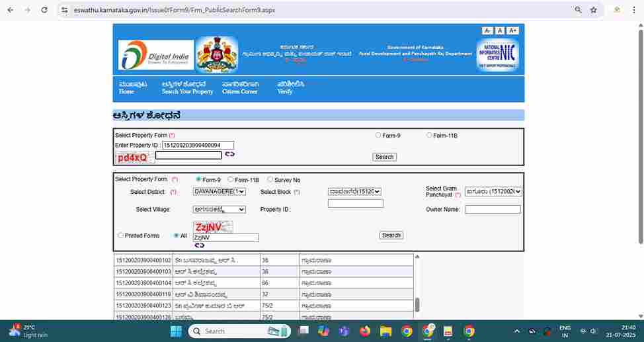Screen dimensions: 644x342
Task: Select the Survey No radio option
Action: coord(270,180)
